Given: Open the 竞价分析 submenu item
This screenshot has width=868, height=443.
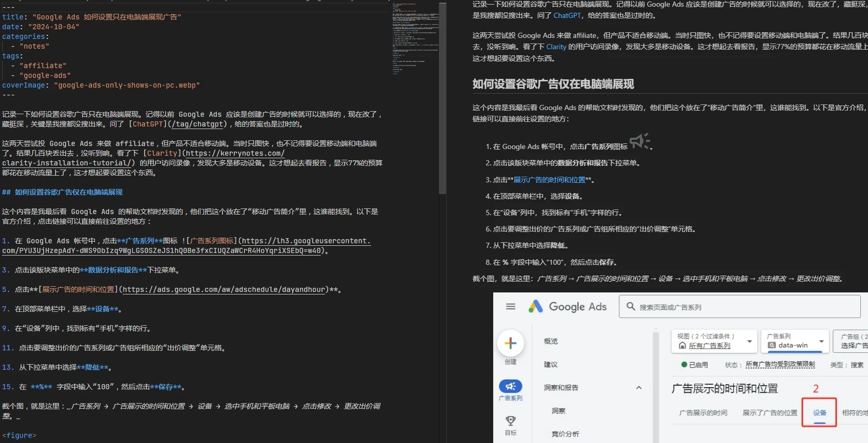Looking at the screenshot, I should pos(565,434).
